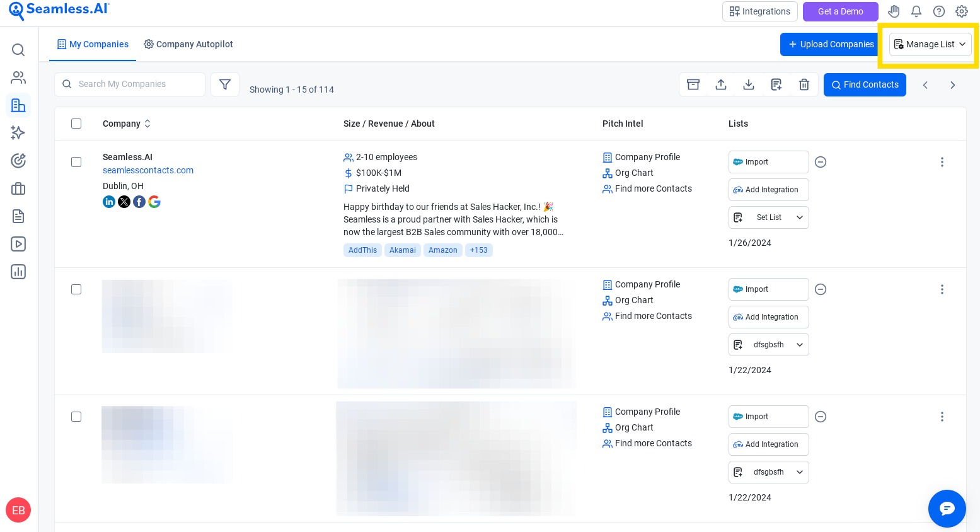This screenshot has width=980, height=532.
Task: Check the second company row checkbox
Action: (76, 289)
